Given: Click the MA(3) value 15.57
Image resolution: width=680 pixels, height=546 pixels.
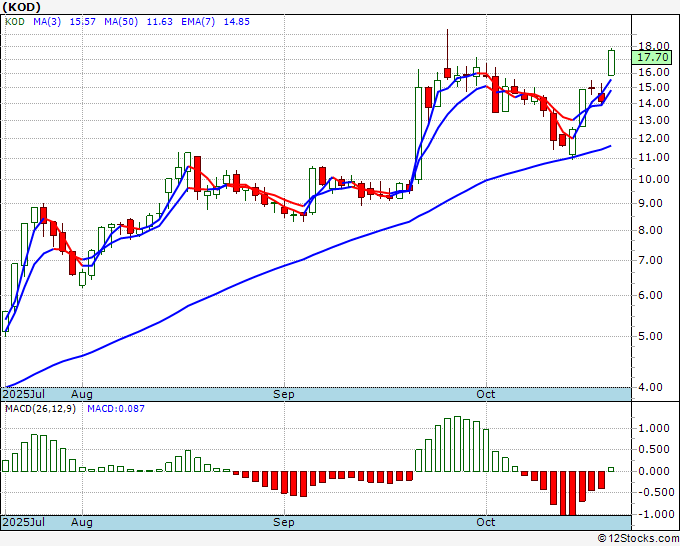Looking at the screenshot, I should (82, 22).
